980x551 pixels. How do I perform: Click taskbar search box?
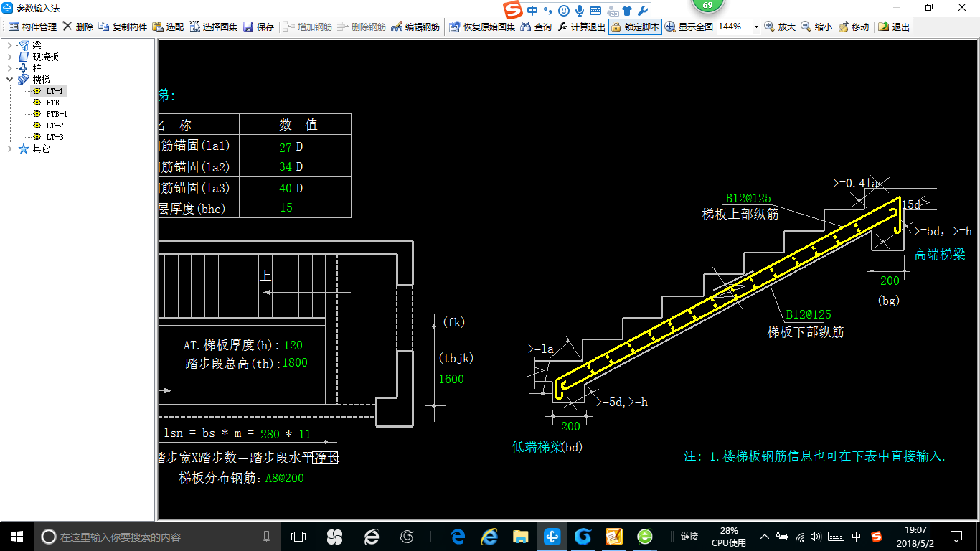(158, 536)
